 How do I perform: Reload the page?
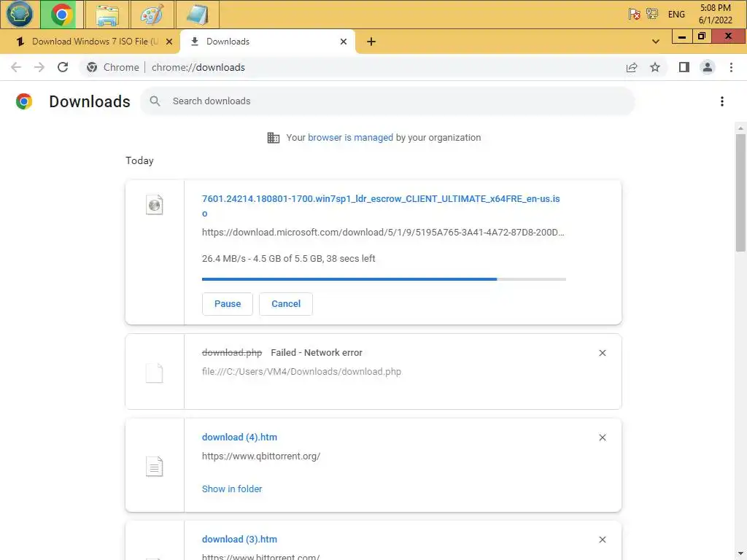pos(63,67)
